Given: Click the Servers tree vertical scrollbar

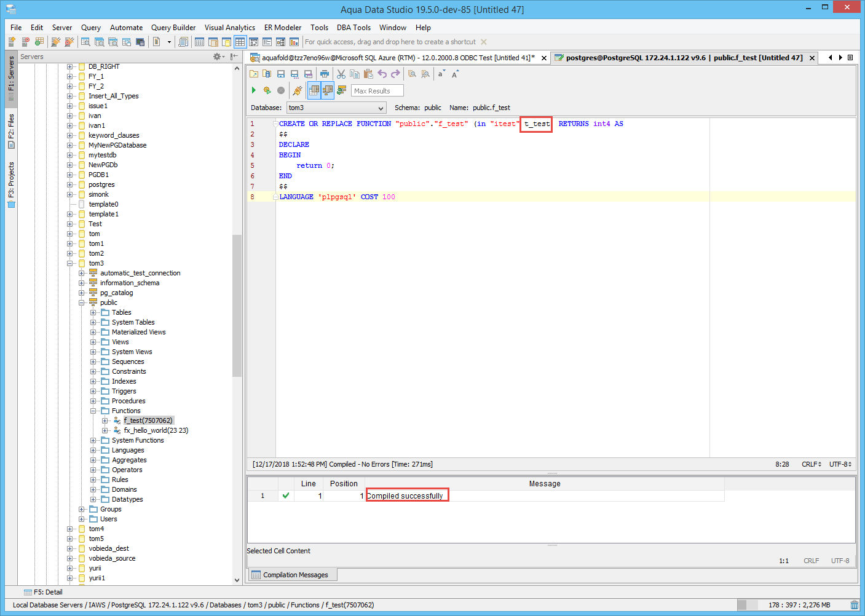Looking at the screenshot, I should (237, 305).
